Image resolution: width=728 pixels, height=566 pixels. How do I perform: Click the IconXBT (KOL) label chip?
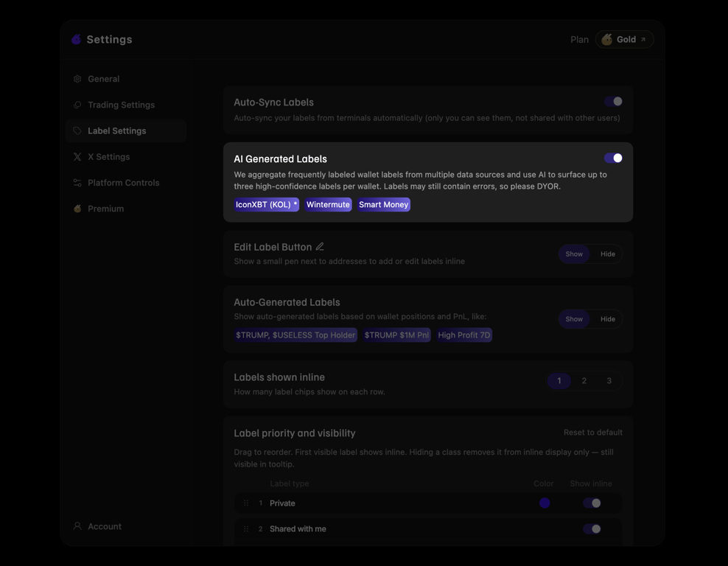pyautogui.click(x=267, y=204)
